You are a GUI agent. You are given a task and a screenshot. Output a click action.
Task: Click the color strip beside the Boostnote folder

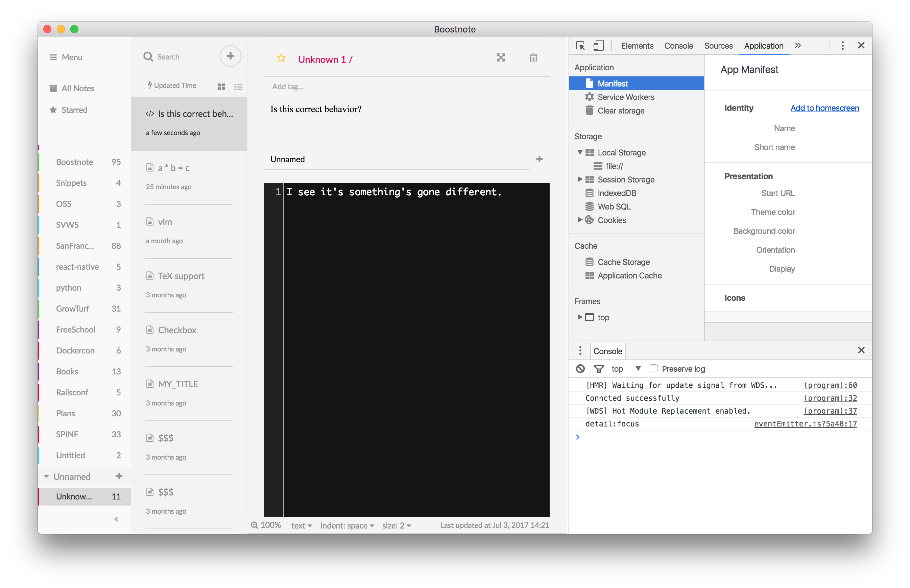tap(39, 162)
